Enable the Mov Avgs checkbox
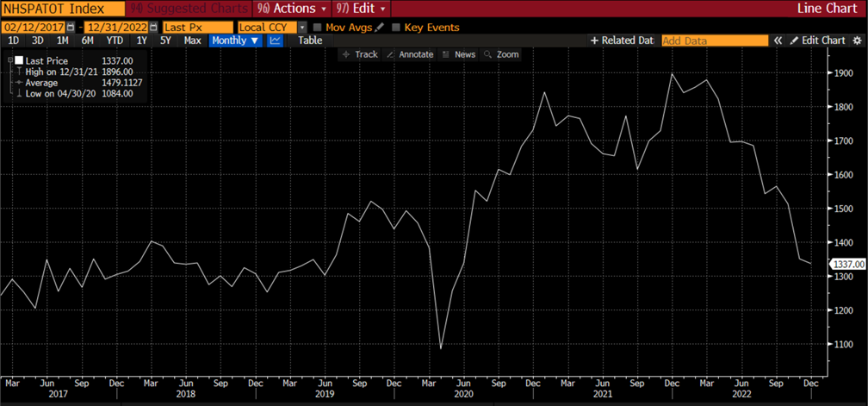 coord(318,28)
